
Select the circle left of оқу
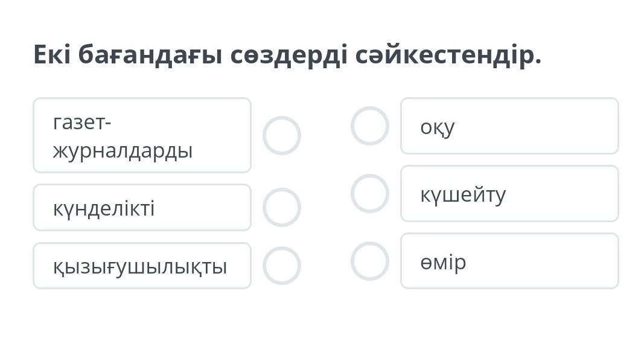pyautogui.click(x=369, y=126)
